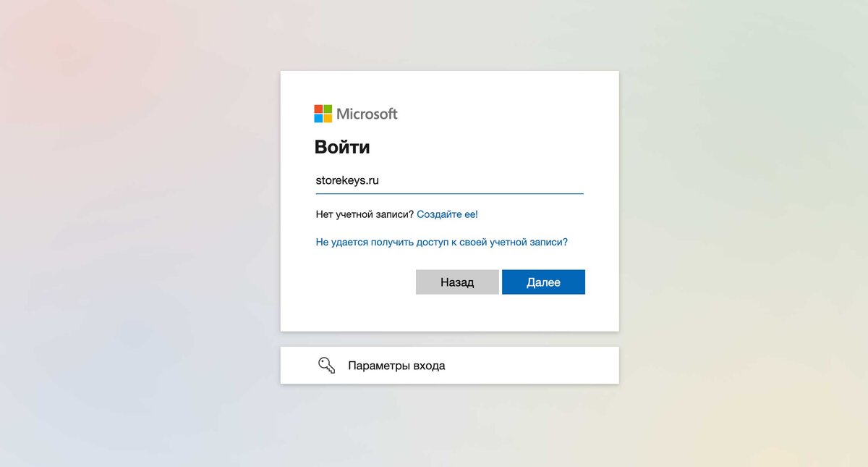This screenshot has width=868, height=467.
Task: Click the empty part of the login field right of storekeys.ru
Action: tap(482, 180)
